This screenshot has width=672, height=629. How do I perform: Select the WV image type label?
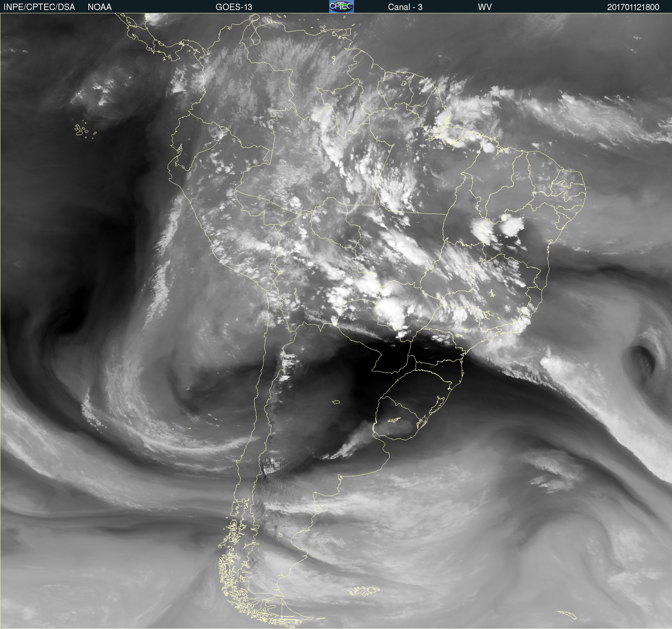pos(484,7)
